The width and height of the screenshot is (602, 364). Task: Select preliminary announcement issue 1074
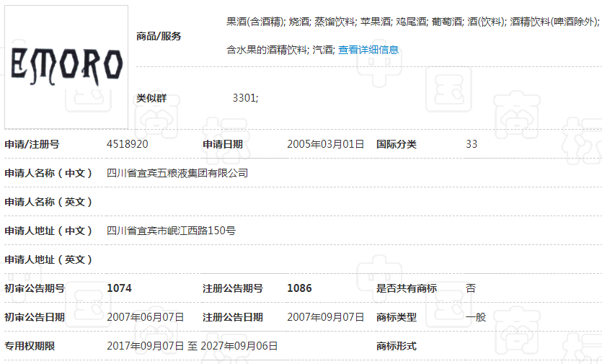(119, 288)
